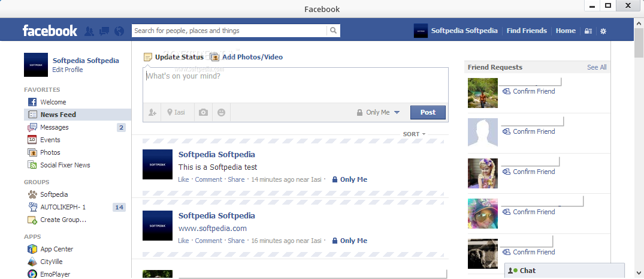Like the www.softpedia.com post
The height and width of the screenshot is (279, 644).
(183, 241)
